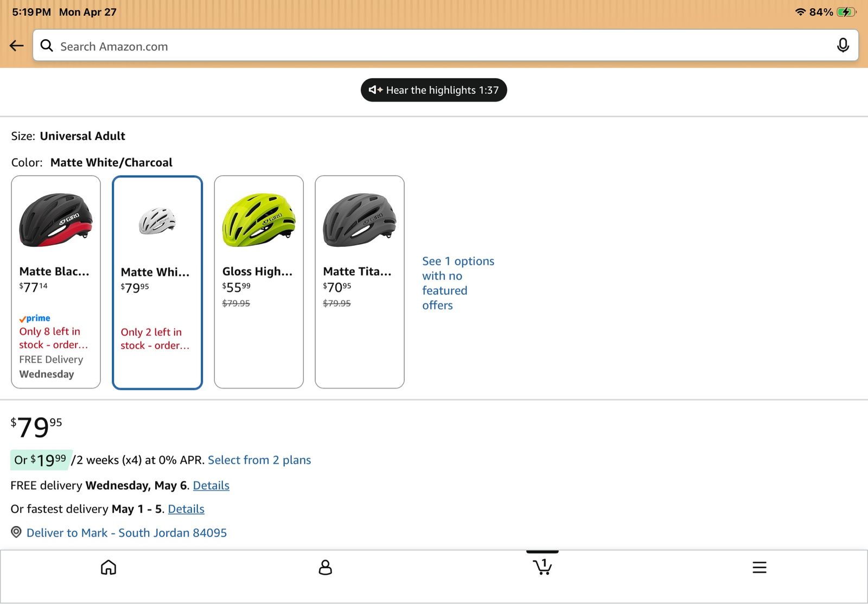Expand See 1 options with no featured offers
The image size is (868, 604).
tap(458, 283)
